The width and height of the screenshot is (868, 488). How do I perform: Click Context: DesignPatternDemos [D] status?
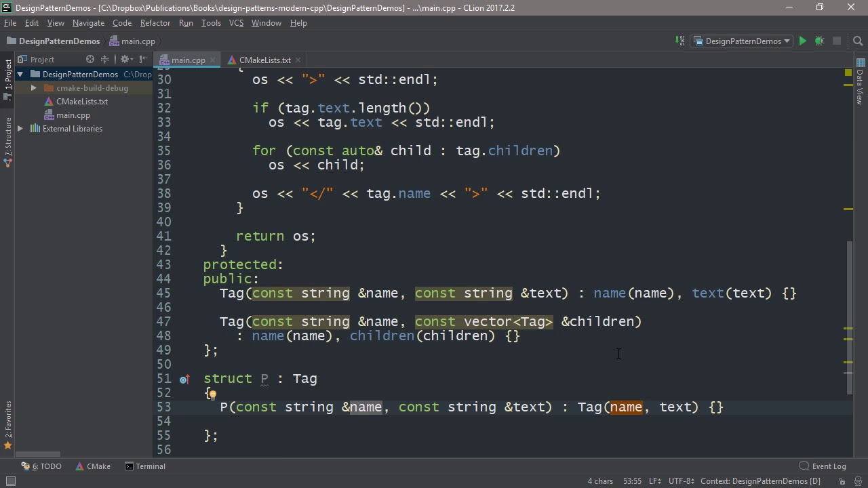tap(760, 481)
